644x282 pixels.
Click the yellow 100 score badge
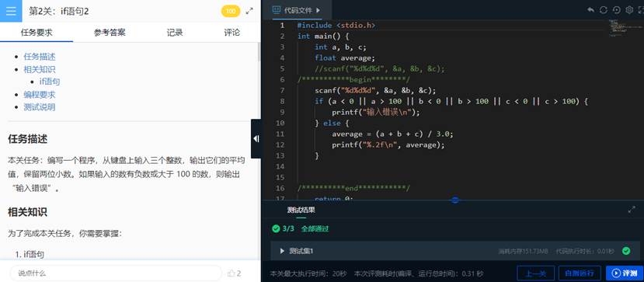click(231, 11)
